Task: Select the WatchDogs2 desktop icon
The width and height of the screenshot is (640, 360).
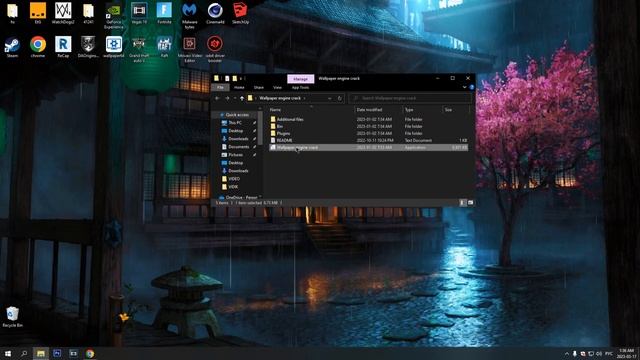Action: coord(63,13)
